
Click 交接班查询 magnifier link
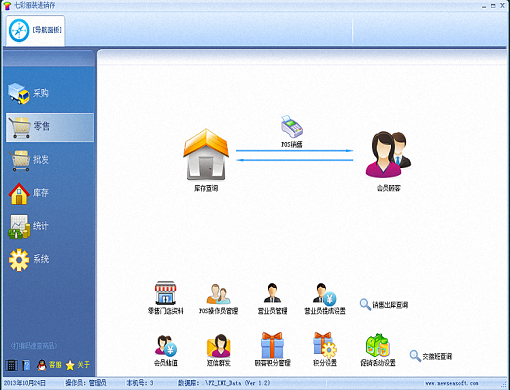click(x=431, y=356)
